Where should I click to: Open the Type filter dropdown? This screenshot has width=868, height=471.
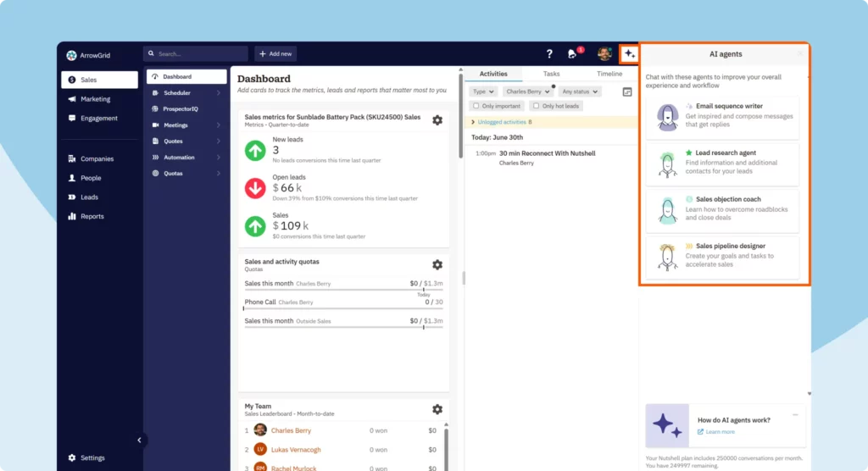tap(484, 91)
